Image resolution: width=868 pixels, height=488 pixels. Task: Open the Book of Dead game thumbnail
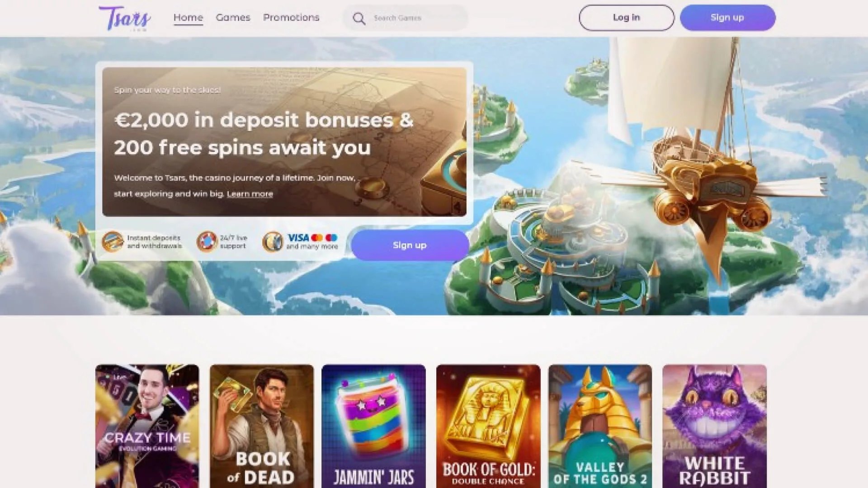pyautogui.click(x=262, y=426)
